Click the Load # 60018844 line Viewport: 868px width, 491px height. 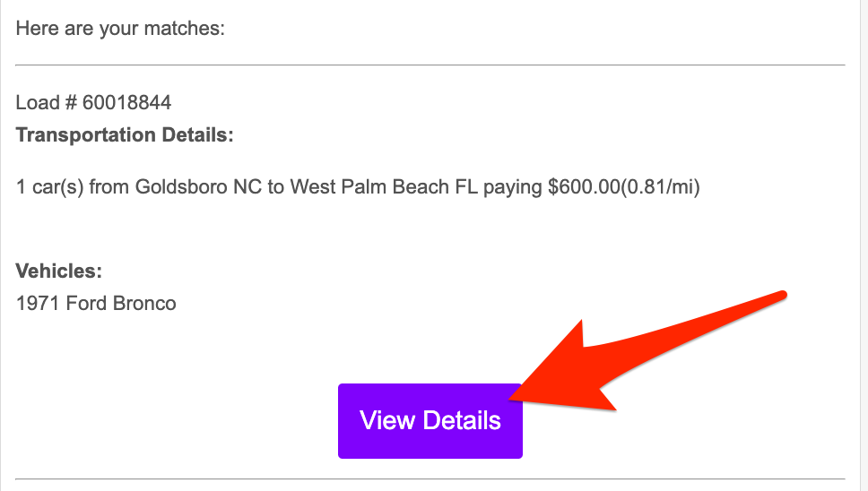93,102
